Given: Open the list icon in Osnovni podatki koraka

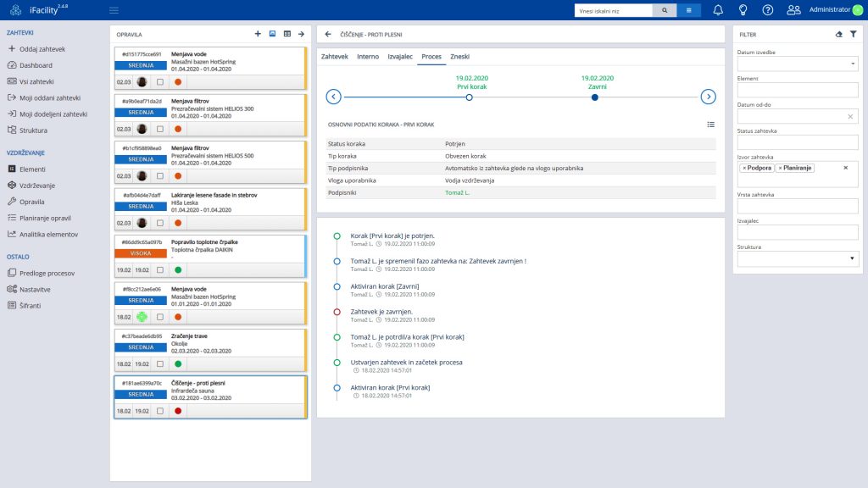Looking at the screenshot, I should click(711, 125).
